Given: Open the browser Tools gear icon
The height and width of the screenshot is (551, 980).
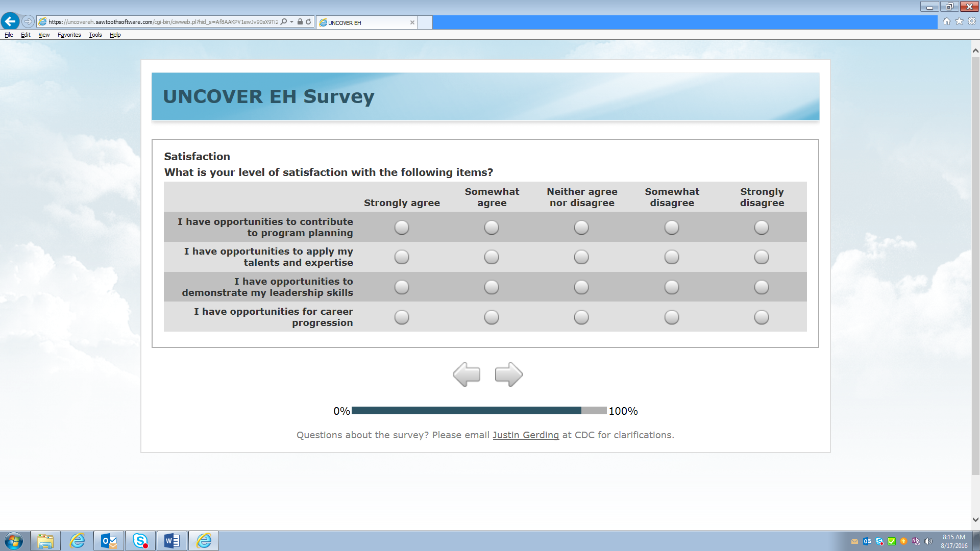Looking at the screenshot, I should (x=972, y=21).
